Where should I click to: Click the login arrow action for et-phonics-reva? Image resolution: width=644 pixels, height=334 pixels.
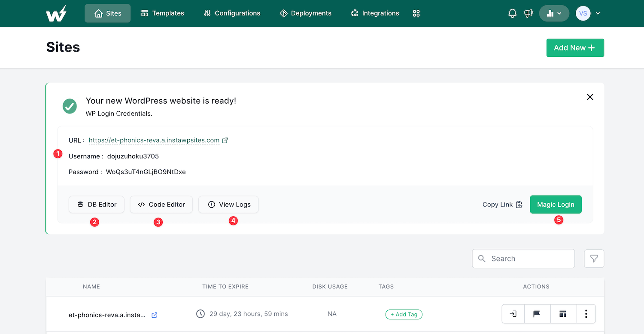[x=513, y=314]
